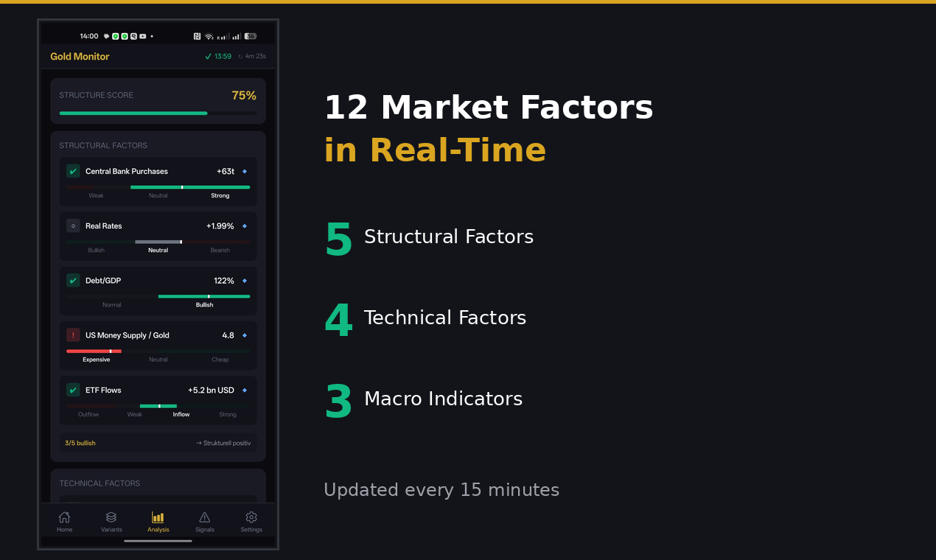Click the red exclamation icon on US Money Supply / Gold
936x560 pixels.
click(x=73, y=335)
